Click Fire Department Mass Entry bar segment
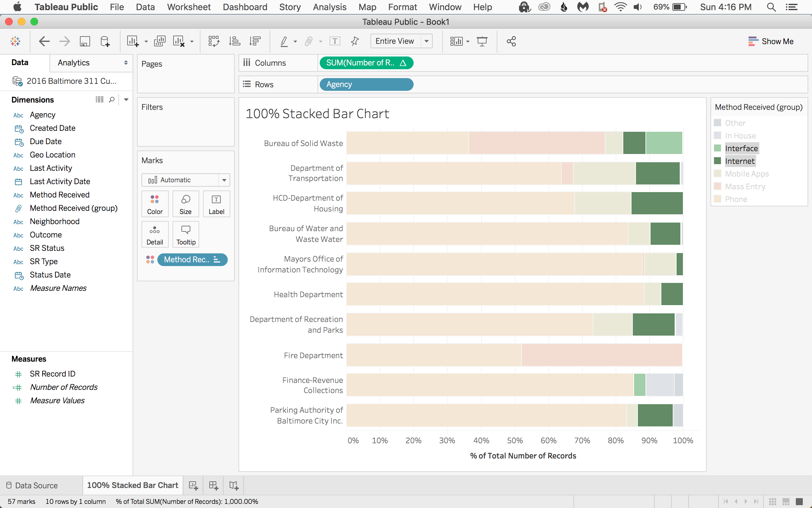The height and width of the screenshot is (508, 812). pyautogui.click(x=602, y=355)
